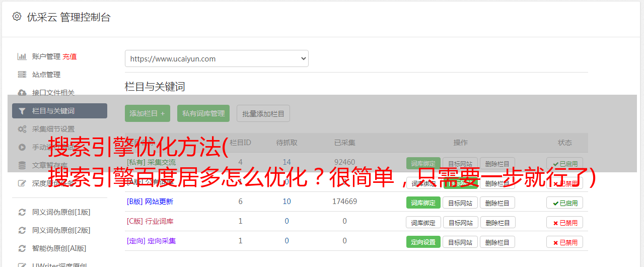Image resolution: width=644 pixels, height=267 pixels.
Task: Click the 已采集 column header
Action: (345, 143)
